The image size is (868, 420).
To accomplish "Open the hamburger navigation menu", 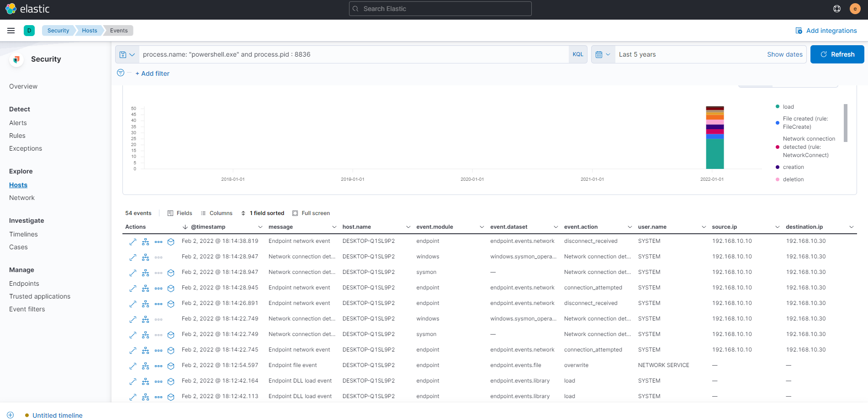I will pos(11,31).
